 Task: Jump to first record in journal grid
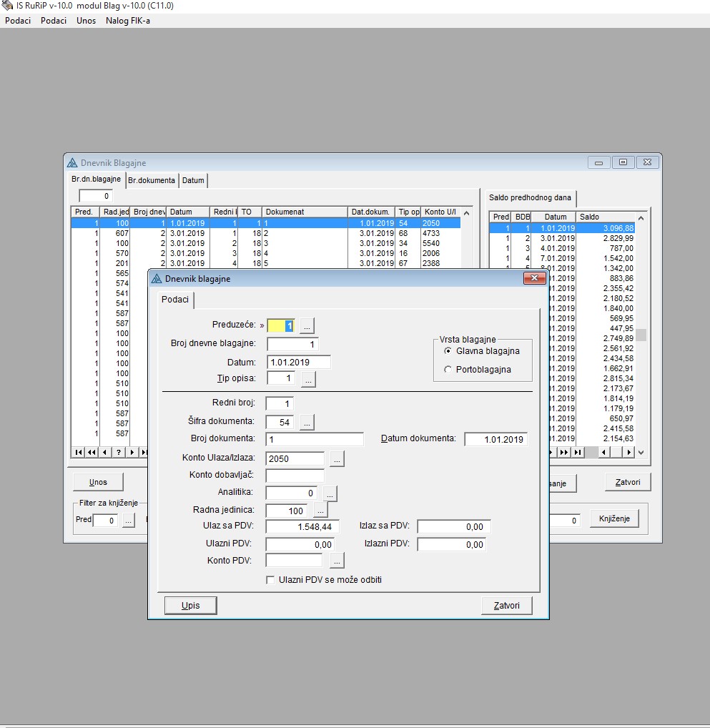[x=78, y=452]
